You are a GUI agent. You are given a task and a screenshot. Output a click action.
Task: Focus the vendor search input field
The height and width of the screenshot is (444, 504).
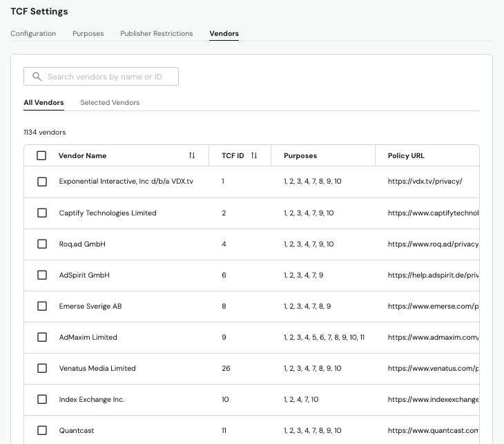pyautogui.click(x=101, y=77)
